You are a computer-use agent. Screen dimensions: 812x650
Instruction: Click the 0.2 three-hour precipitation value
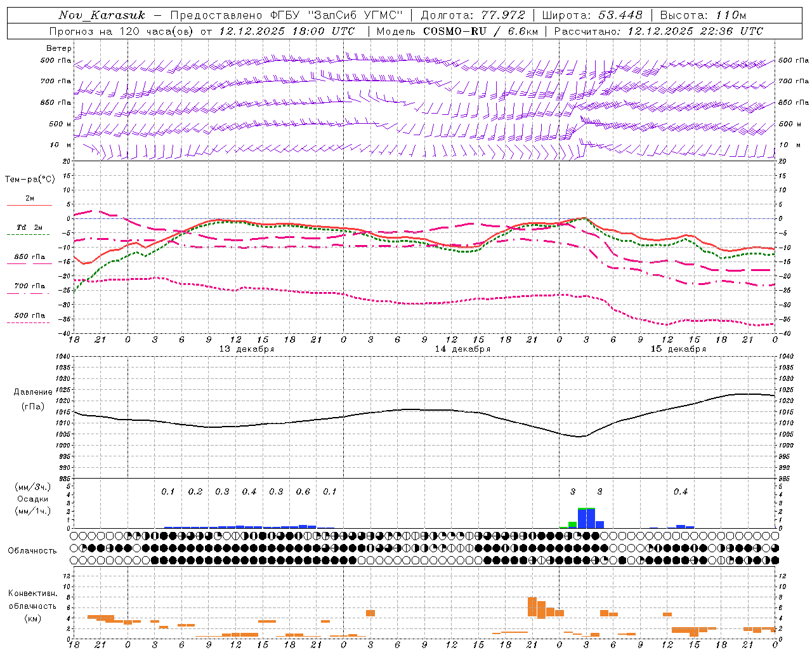[x=195, y=492]
